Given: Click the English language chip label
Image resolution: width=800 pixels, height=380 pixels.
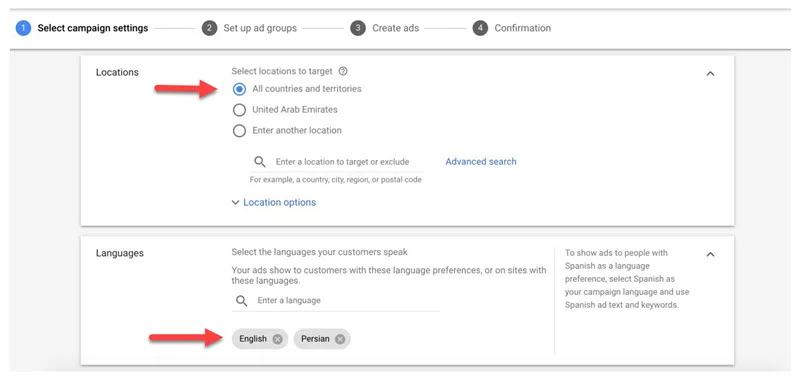Looking at the screenshot, I should [253, 339].
